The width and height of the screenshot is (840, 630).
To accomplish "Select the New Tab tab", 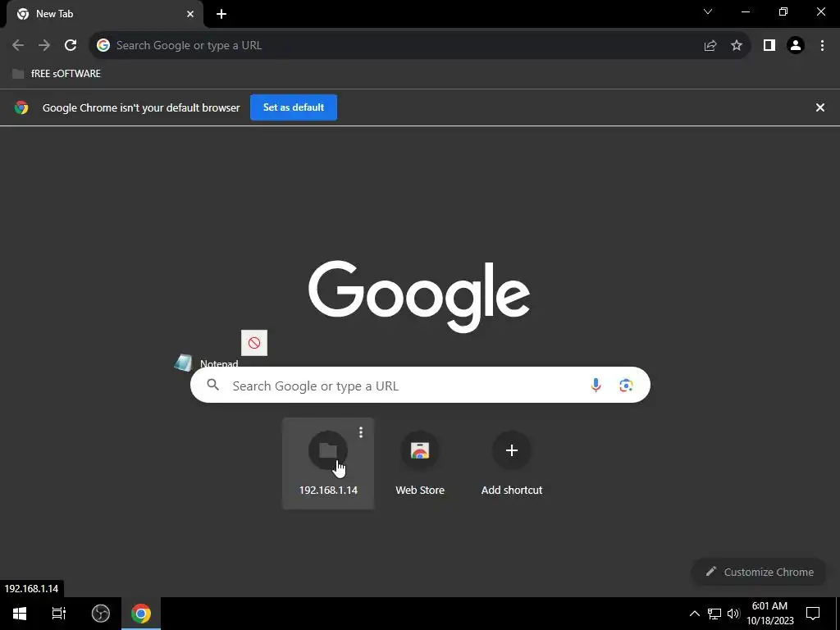I will point(104,14).
